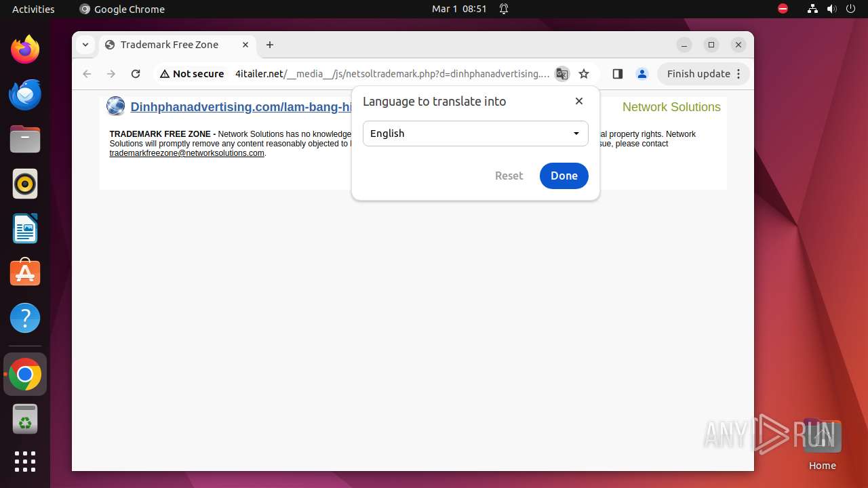Close the Trademark Free Zone tab
The height and width of the screenshot is (488, 868).
(245, 45)
